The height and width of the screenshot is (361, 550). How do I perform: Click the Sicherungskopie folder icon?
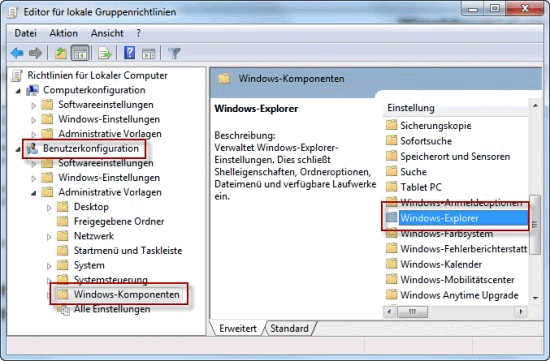pos(391,125)
